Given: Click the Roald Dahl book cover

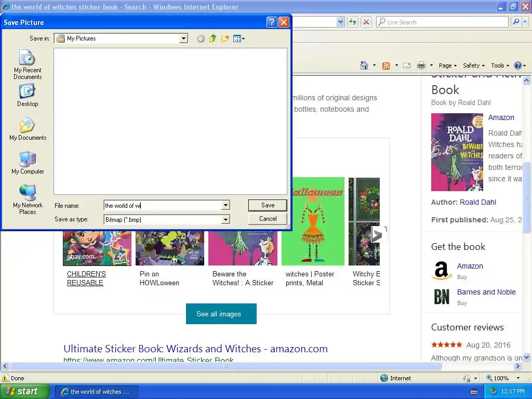Looking at the screenshot, I should (x=457, y=152).
